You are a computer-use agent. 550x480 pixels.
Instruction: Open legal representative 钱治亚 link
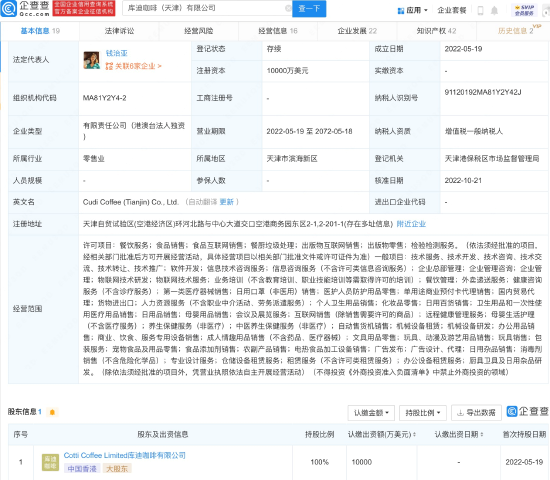pyautogui.click(x=116, y=53)
